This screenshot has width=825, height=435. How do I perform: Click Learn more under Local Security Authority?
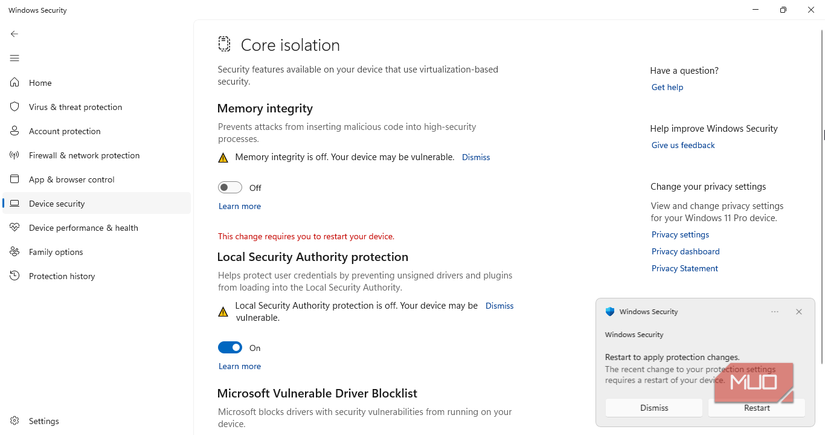point(239,366)
